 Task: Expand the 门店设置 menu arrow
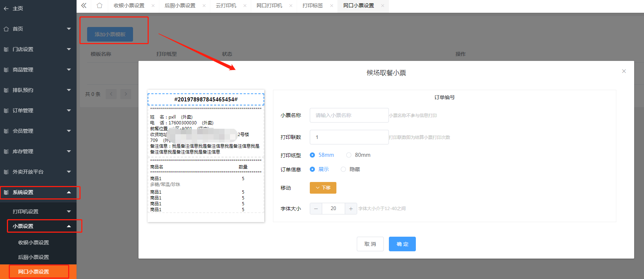point(69,49)
